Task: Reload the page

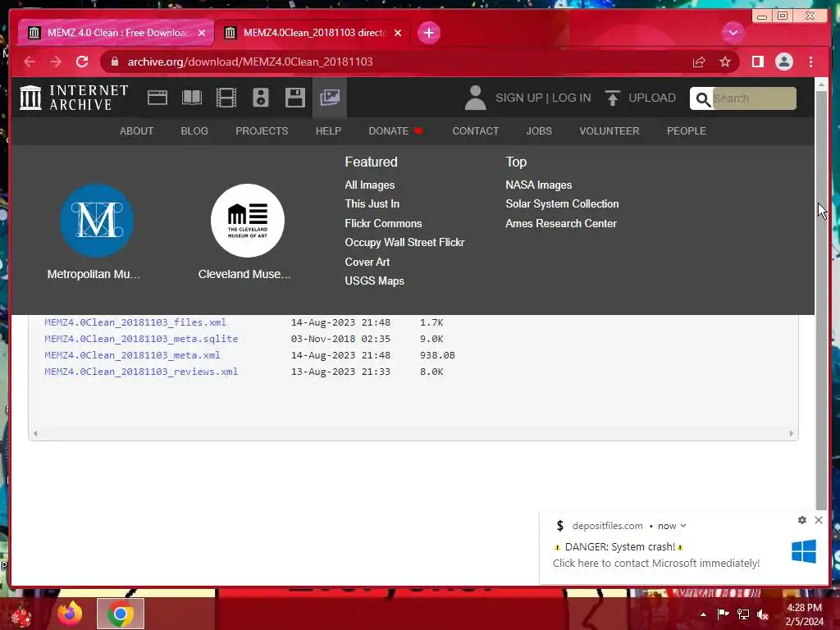Action: coord(82,62)
